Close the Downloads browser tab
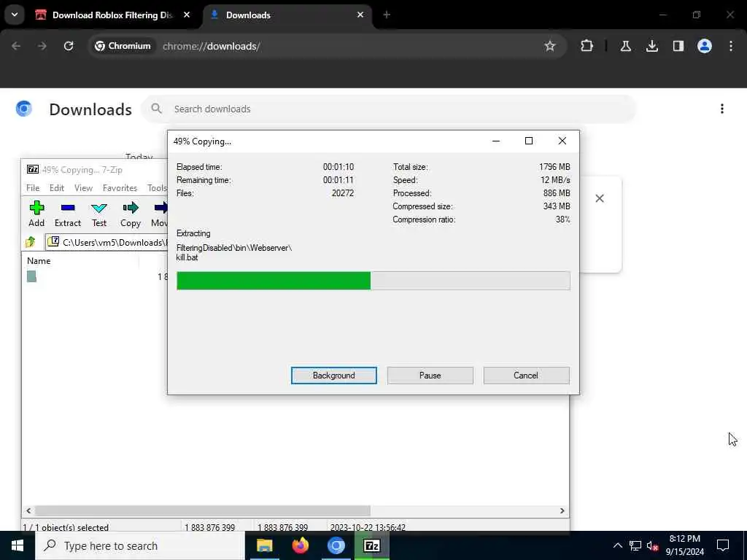 pyautogui.click(x=360, y=15)
